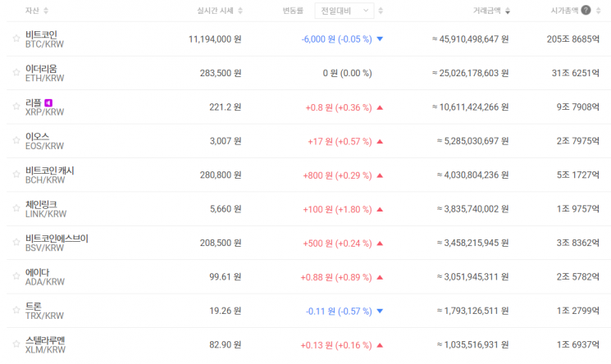Click the 208,500 원 price cell
Viewport: 611px width, 364px height.
(x=221, y=243)
